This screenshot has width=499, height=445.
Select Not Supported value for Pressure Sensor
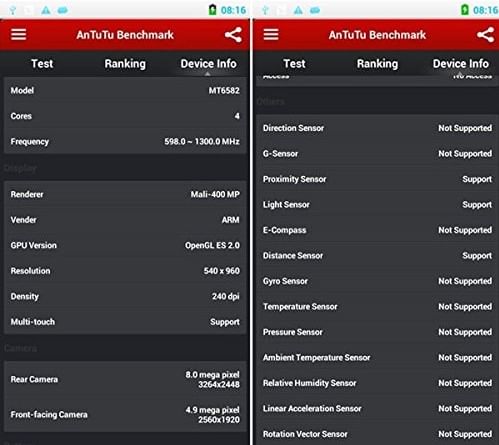[x=465, y=332]
